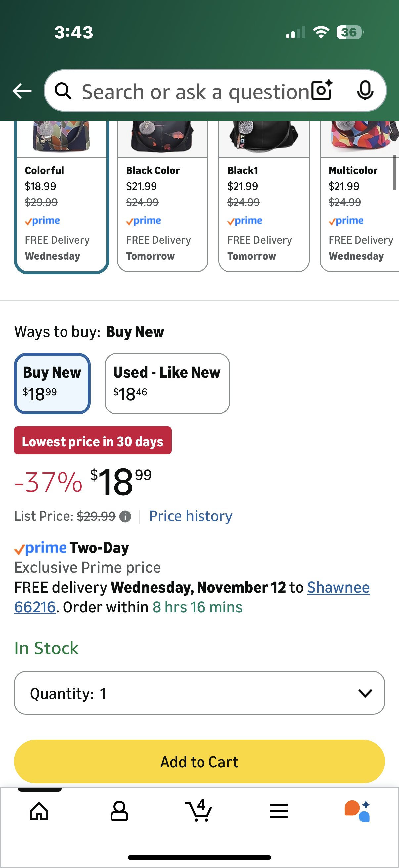Change delivery location Shawnee 66216
Viewport: 399px width, 868px height.
pyautogui.click(x=338, y=588)
